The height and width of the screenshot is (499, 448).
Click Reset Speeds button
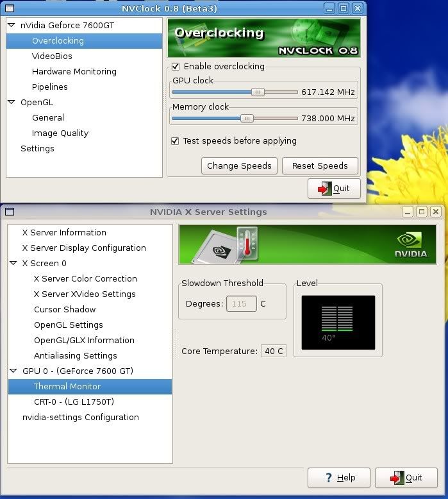(320, 166)
